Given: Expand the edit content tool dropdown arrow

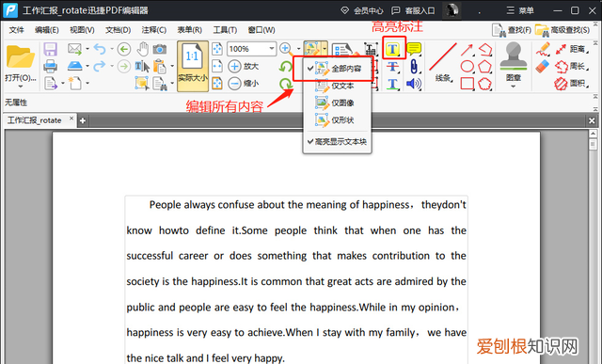Looking at the screenshot, I should (325, 49).
